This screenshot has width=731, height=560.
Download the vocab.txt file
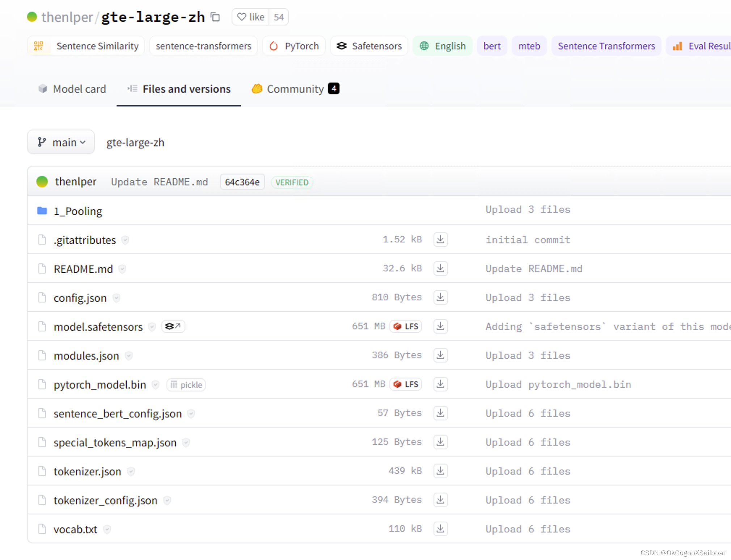(x=440, y=529)
